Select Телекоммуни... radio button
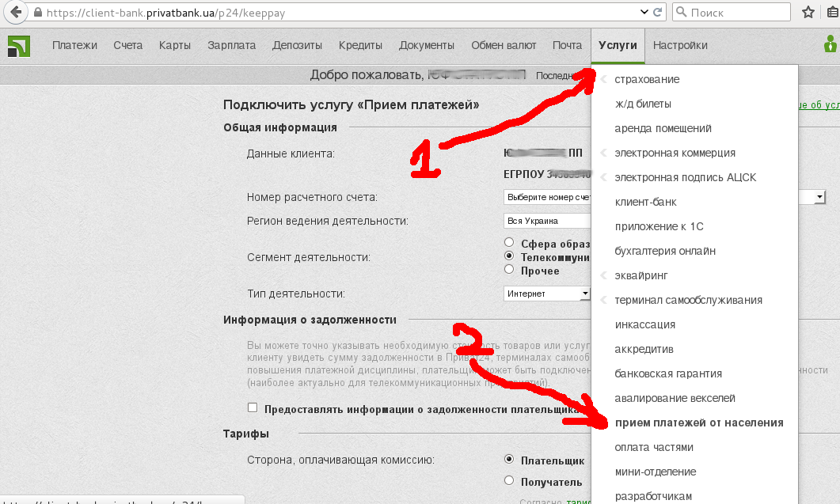840x504 pixels. (x=509, y=256)
